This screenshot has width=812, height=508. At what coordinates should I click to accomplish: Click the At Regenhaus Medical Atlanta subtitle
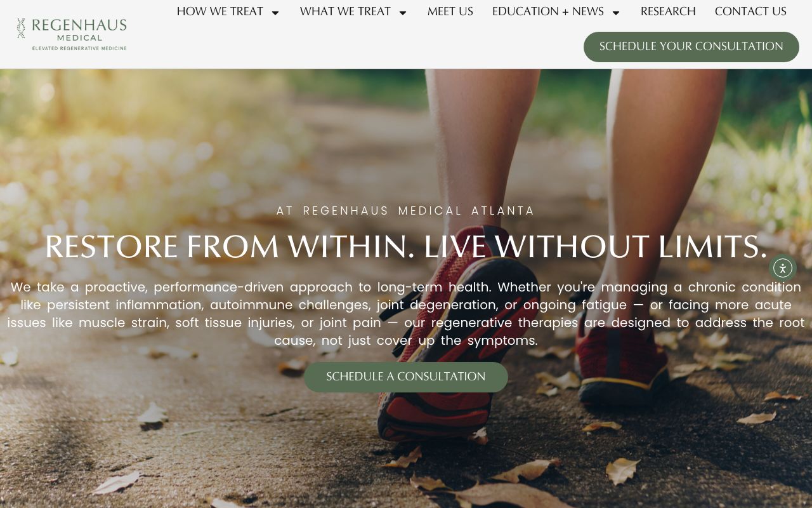click(406, 211)
